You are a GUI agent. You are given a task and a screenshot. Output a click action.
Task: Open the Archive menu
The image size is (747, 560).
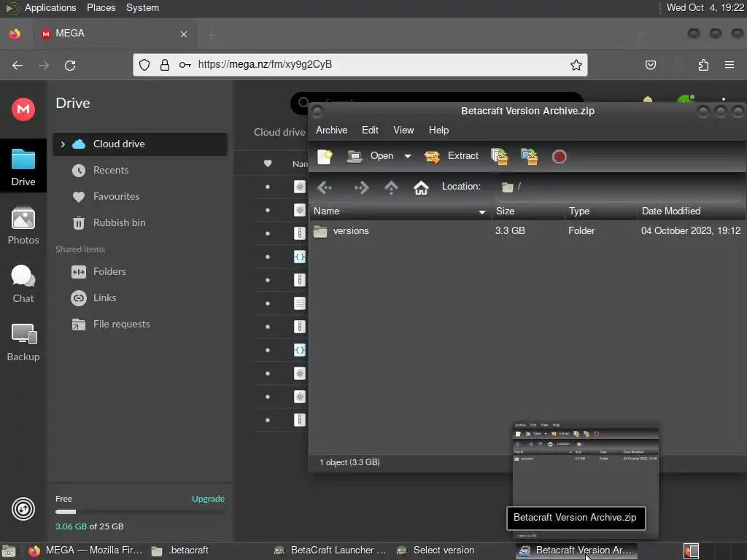[332, 130]
